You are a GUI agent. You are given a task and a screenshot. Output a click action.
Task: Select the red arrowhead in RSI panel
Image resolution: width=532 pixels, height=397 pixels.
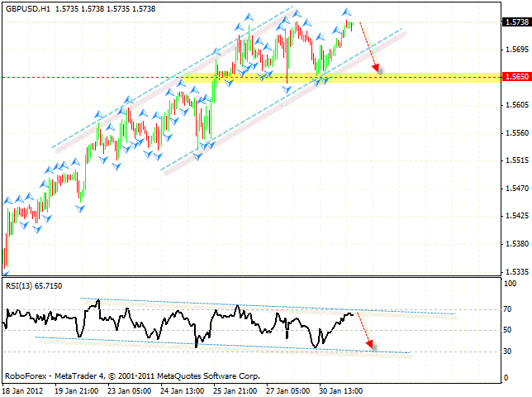tap(369, 344)
